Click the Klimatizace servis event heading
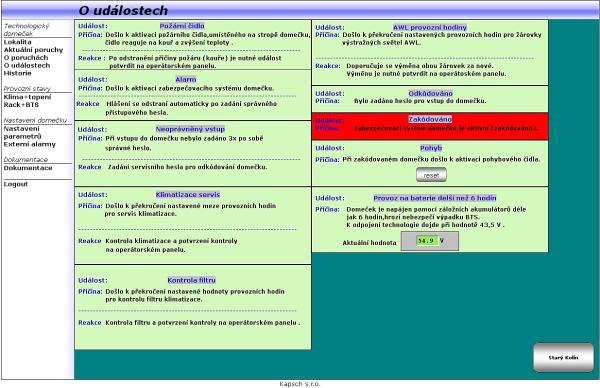 point(188,194)
